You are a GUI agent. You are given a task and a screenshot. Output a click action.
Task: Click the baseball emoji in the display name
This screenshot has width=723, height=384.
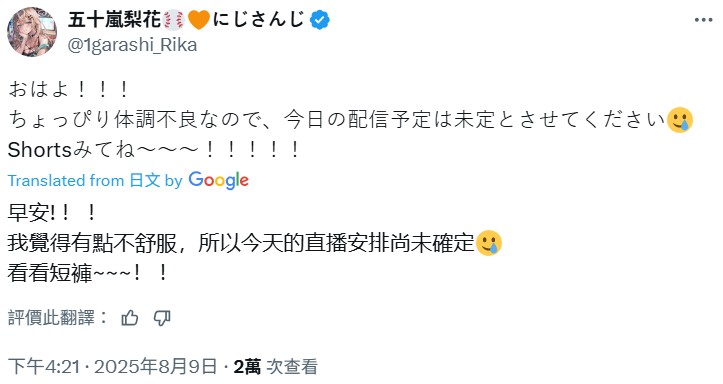point(174,20)
